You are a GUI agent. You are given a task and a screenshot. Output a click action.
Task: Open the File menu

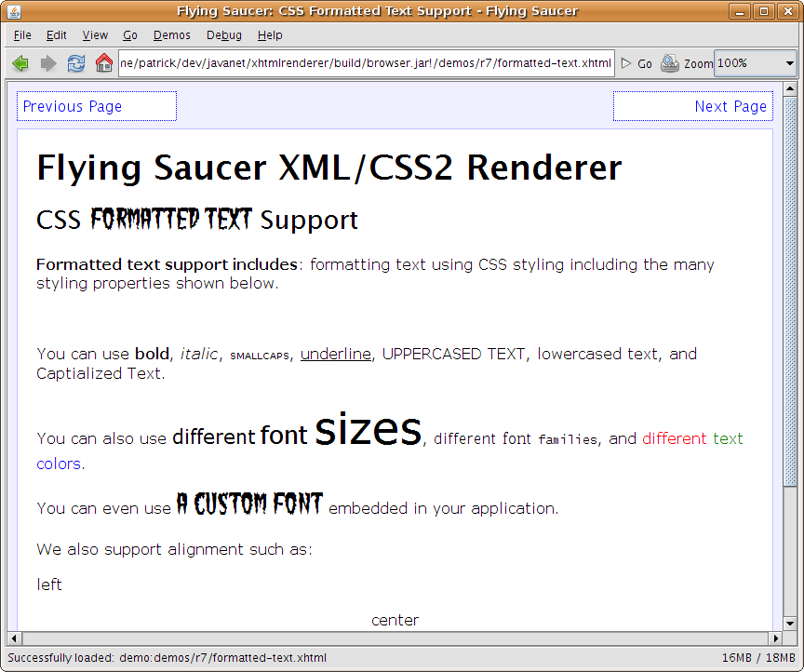coord(22,34)
